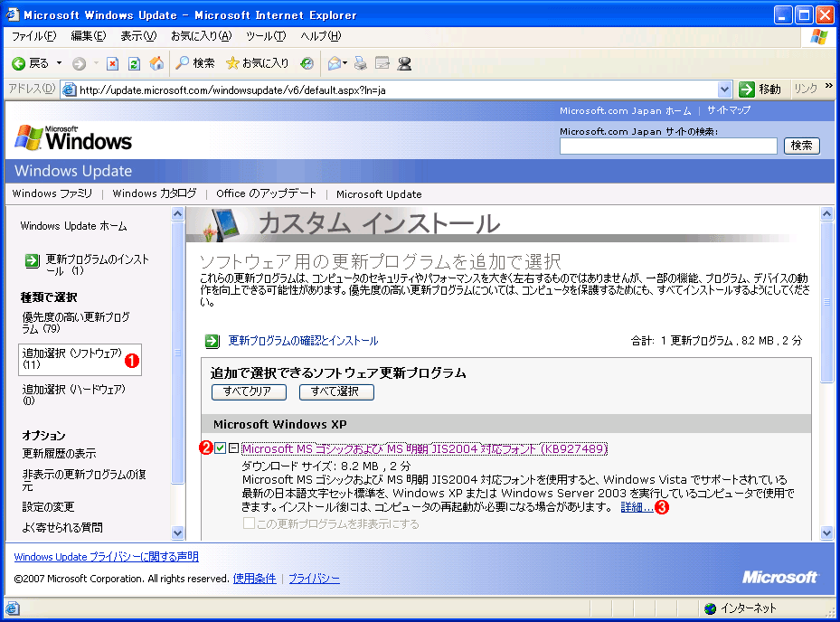Click the main page scrollbar up arrow

pos(826,214)
